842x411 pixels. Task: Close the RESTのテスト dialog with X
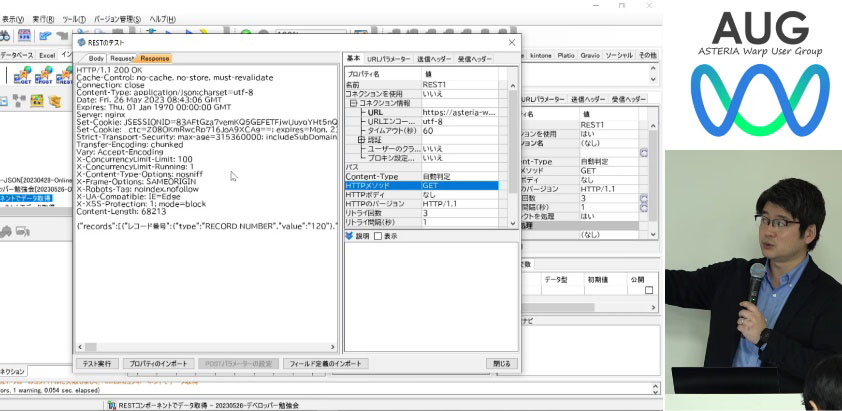coord(512,42)
